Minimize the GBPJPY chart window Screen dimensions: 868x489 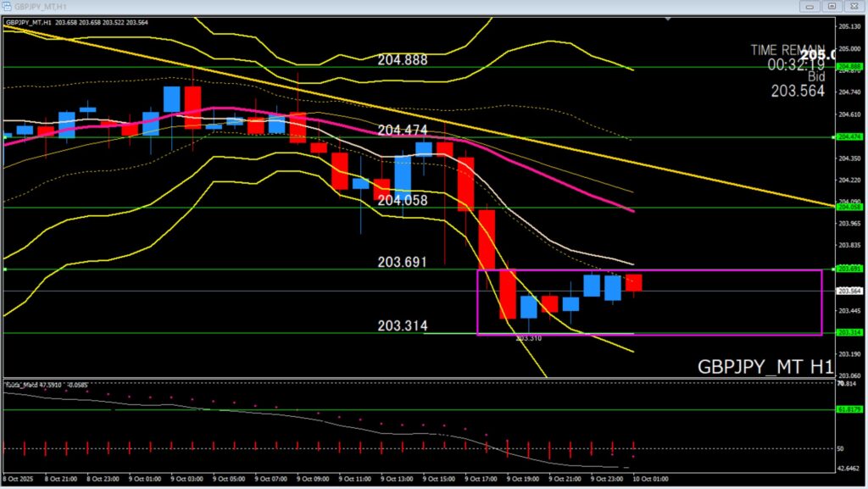pos(809,6)
